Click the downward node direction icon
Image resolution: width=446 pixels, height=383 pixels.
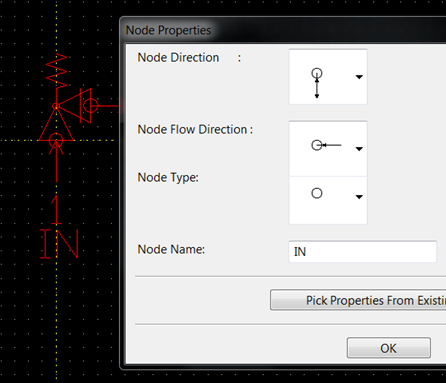[x=317, y=83]
